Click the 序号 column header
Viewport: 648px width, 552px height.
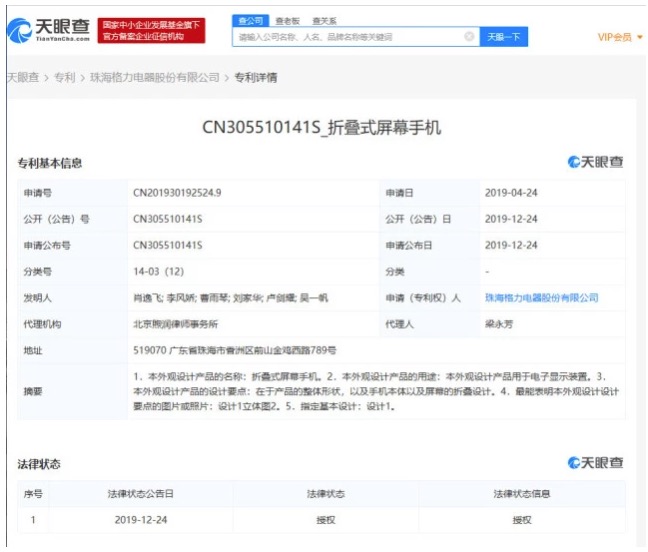[x=33, y=494]
